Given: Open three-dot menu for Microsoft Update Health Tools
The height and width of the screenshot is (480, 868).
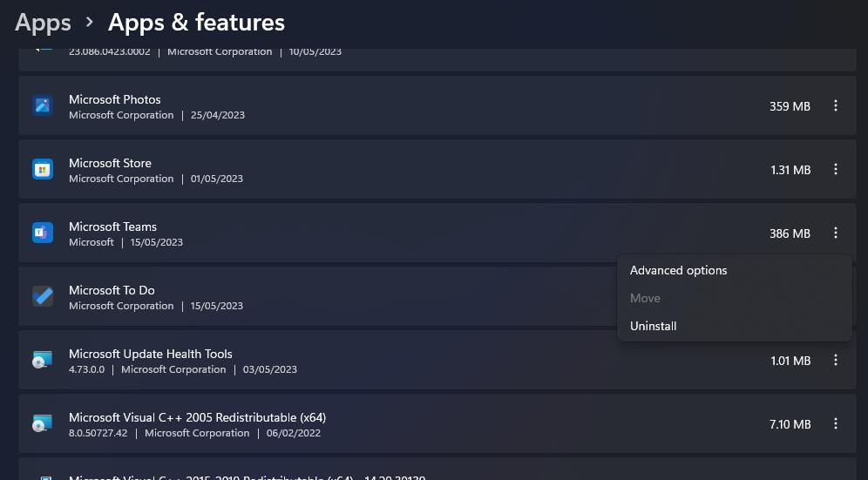Looking at the screenshot, I should pyautogui.click(x=836, y=361).
